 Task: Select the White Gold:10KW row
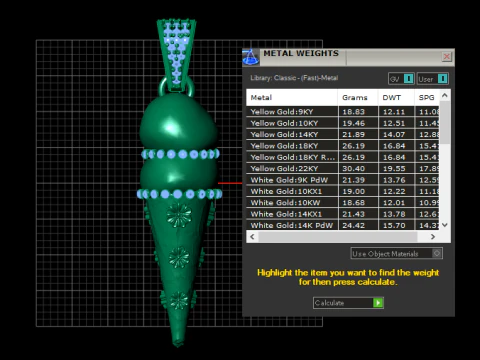pyautogui.click(x=343, y=203)
